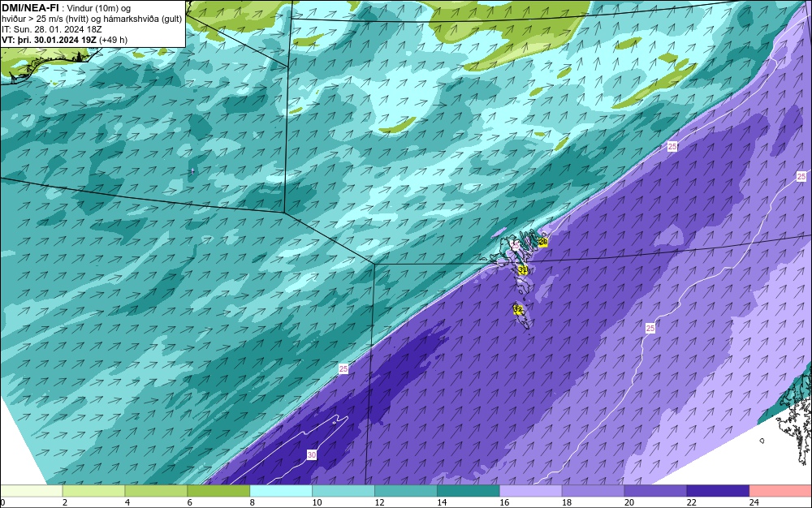Select the 18–20 m/s light purple legend swatch
The width and height of the screenshot is (812, 508).
coord(593,491)
